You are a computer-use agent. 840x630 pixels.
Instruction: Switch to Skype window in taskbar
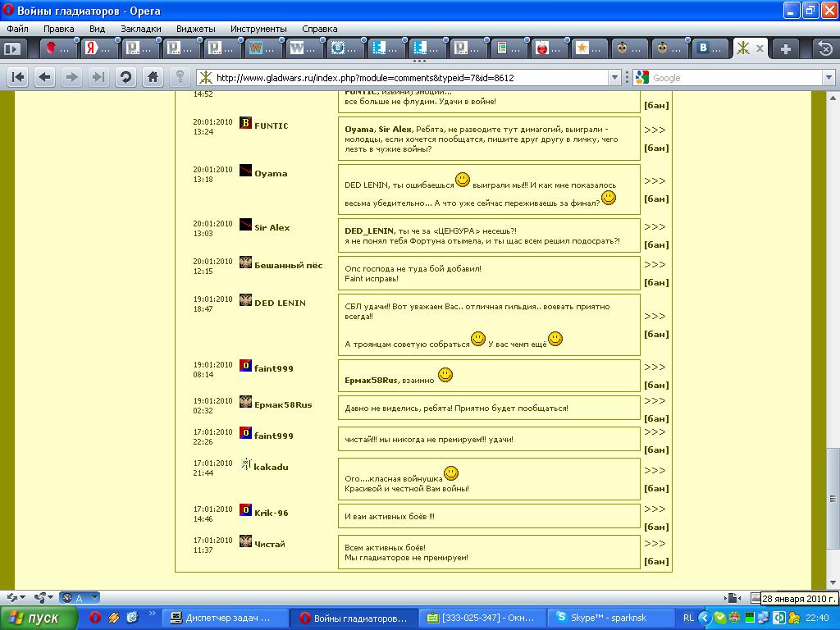(x=607, y=618)
